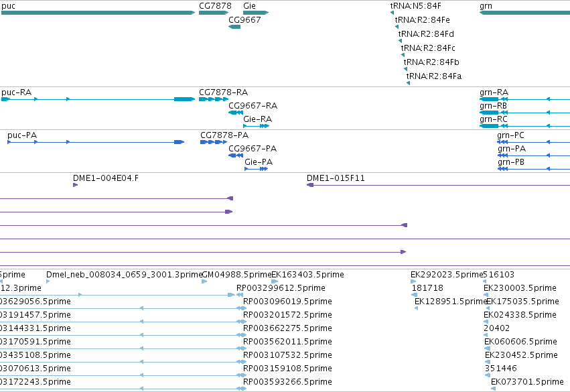Click the DME1-015F11 feature label
Screen dimensions: 570x392
[x=336, y=178]
